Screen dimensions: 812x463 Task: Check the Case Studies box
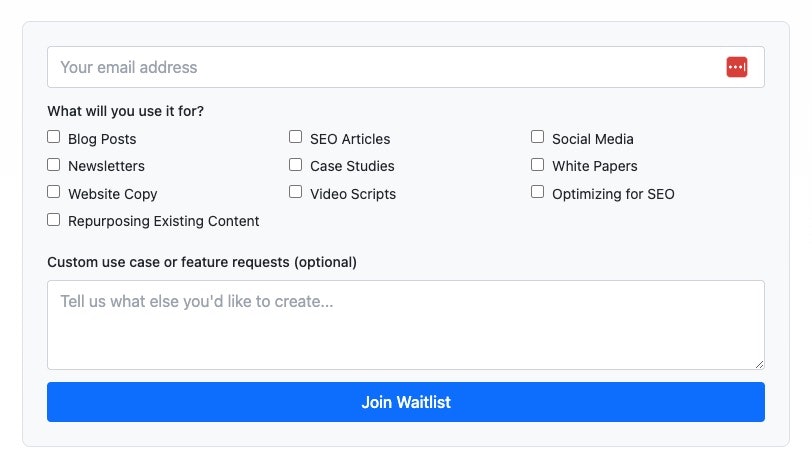[295, 165]
